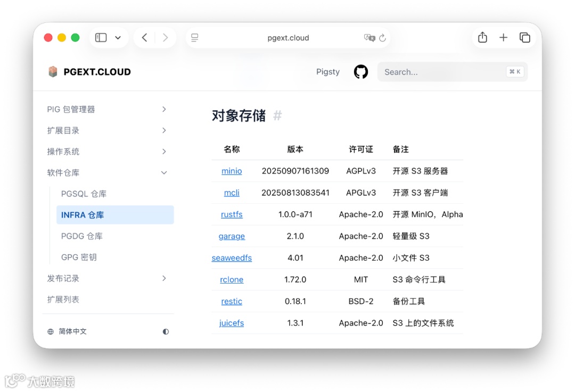Click the translate icon in address bar
Image resolution: width=575 pixels, height=392 pixels.
[369, 38]
